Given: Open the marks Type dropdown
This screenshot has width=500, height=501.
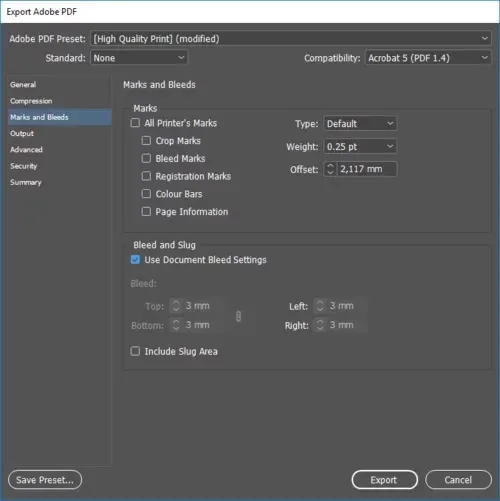Looking at the screenshot, I should tap(360, 124).
